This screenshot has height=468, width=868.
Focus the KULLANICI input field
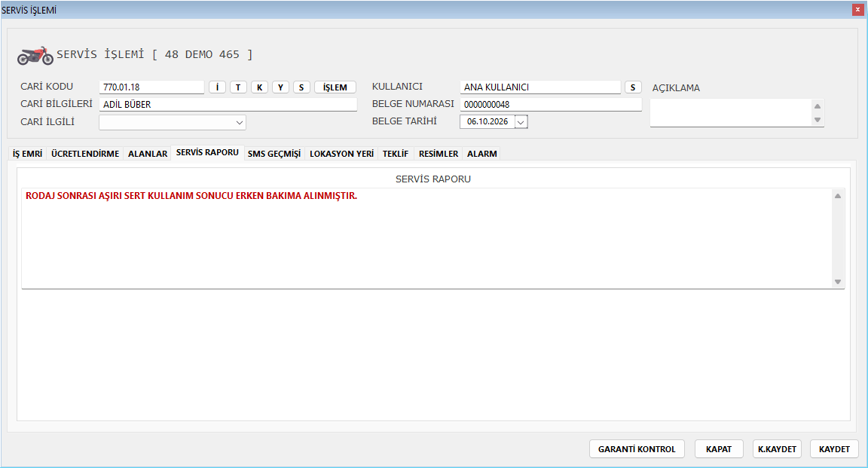click(x=540, y=87)
